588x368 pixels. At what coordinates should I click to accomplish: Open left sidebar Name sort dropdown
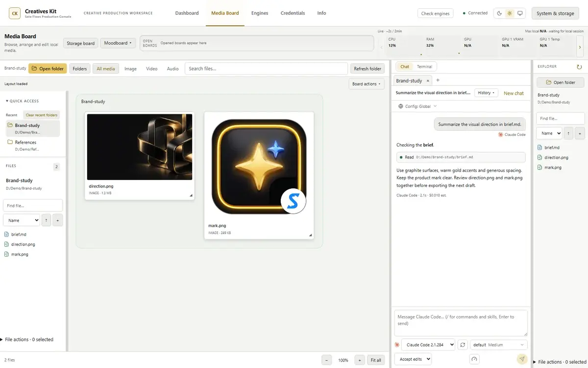click(x=22, y=220)
